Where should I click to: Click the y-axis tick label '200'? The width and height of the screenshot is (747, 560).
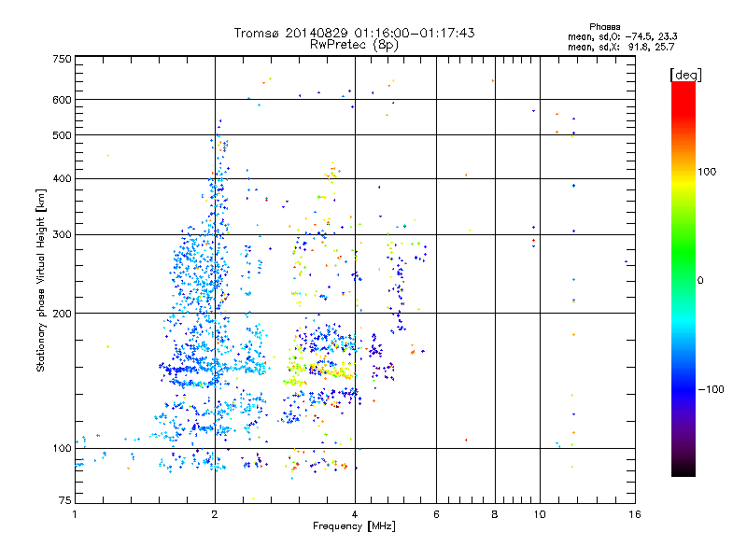[62, 314]
